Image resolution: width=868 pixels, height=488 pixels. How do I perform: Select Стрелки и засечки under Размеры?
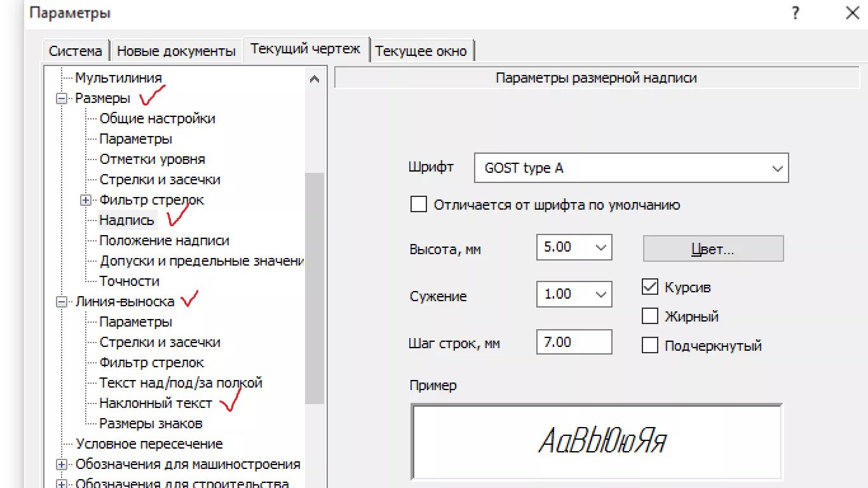coord(159,180)
